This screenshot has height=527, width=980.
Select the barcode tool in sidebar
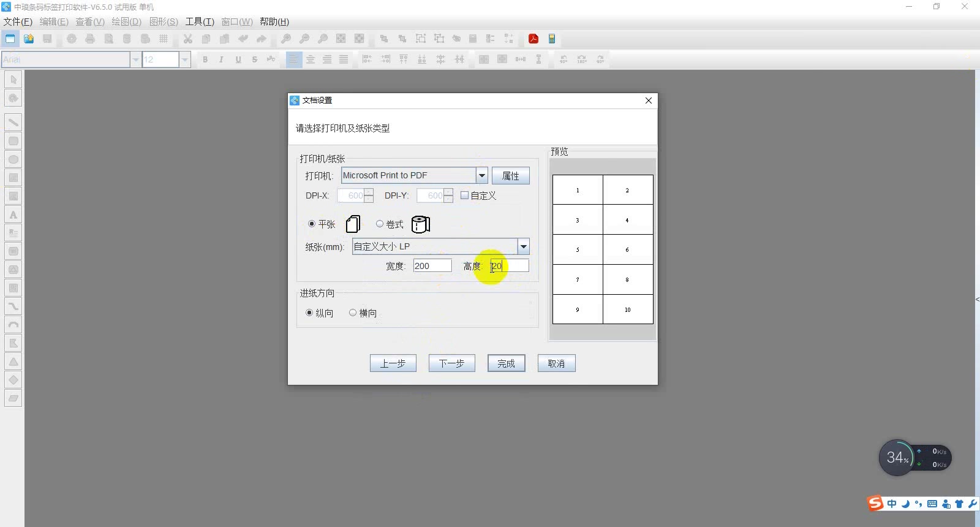(13, 251)
